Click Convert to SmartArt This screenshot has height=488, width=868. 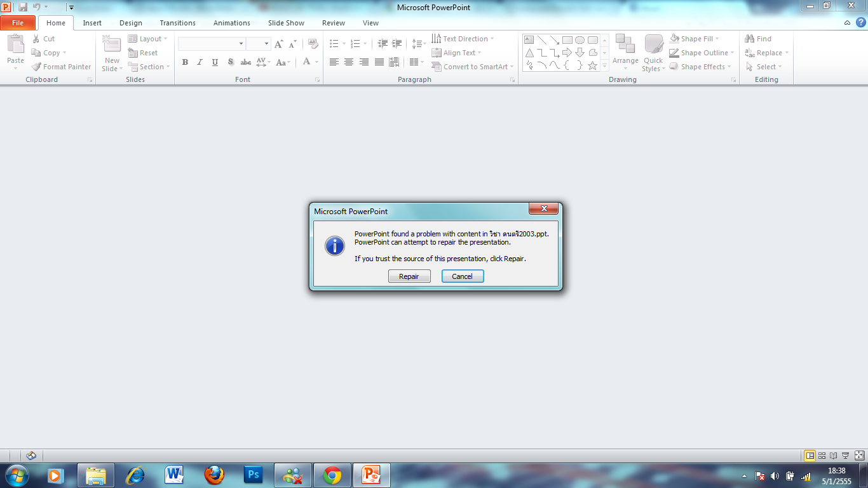pos(472,67)
